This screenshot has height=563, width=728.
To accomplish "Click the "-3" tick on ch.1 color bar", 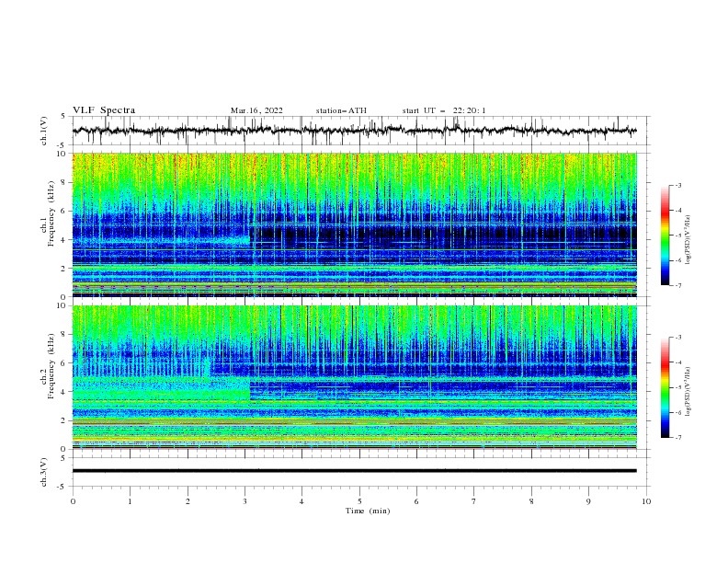I will [x=678, y=185].
